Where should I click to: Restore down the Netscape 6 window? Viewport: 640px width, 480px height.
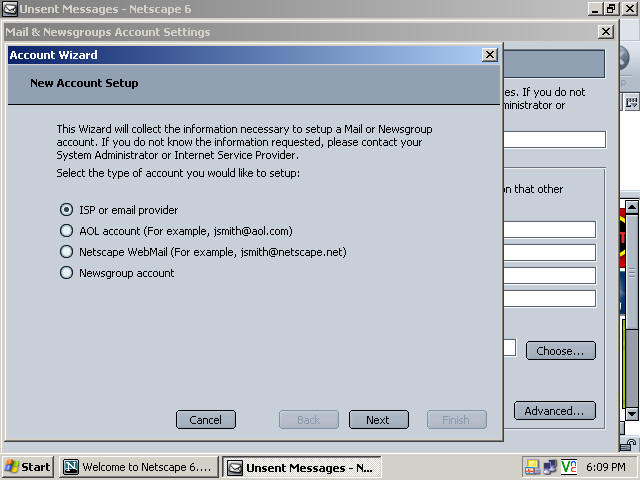pyautogui.click(x=612, y=9)
